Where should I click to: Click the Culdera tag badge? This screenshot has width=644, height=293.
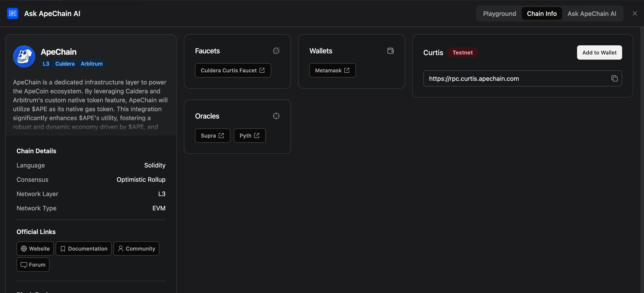click(x=65, y=64)
